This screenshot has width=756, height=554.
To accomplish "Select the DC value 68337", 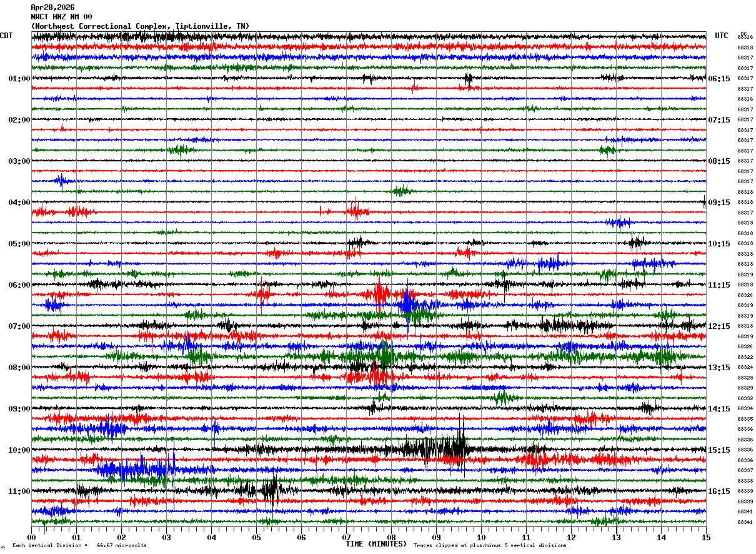I will [x=745, y=471].
